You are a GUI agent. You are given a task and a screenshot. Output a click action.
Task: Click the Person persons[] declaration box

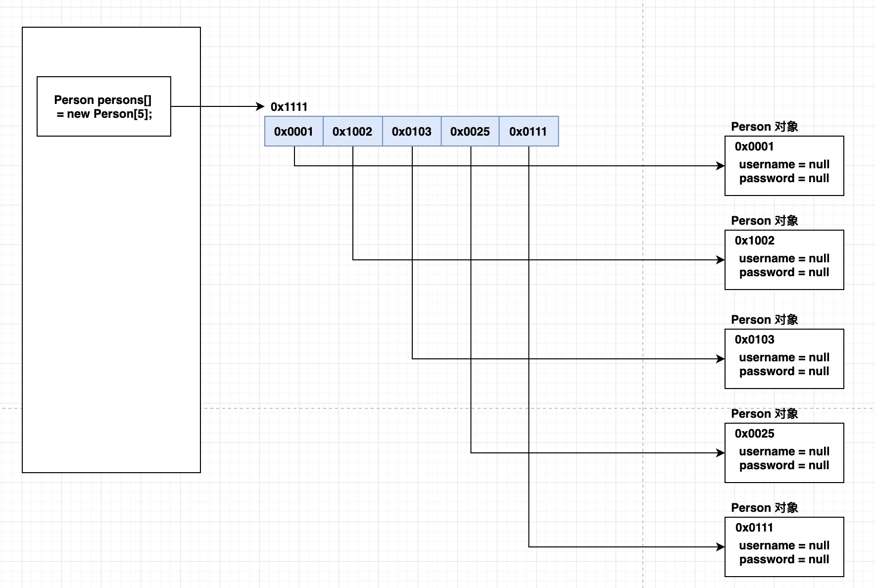click(x=104, y=106)
